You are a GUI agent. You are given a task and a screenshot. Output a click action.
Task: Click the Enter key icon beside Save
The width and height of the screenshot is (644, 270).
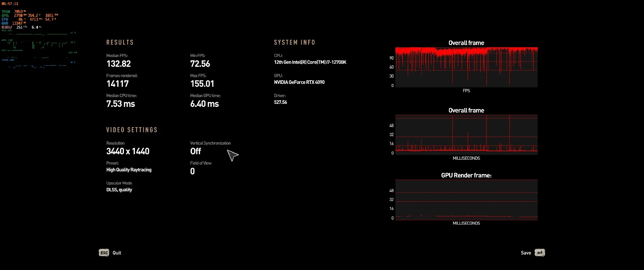pyautogui.click(x=540, y=253)
